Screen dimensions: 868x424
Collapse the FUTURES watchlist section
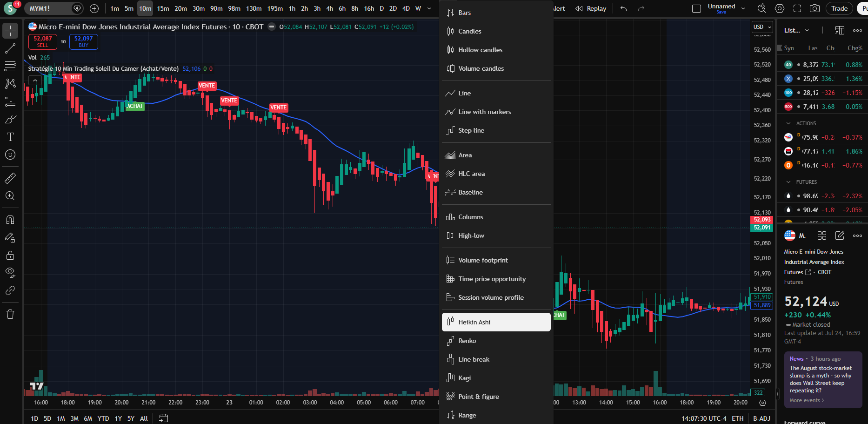coord(788,182)
